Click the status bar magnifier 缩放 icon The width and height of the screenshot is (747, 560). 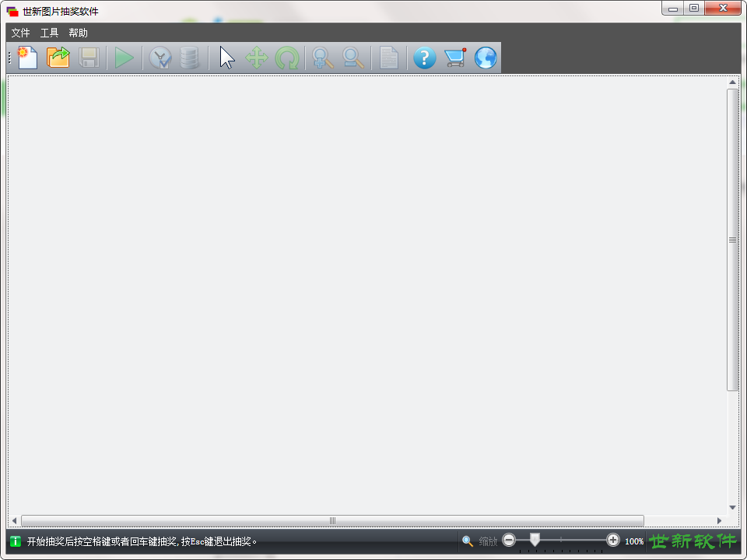(468, 541)
